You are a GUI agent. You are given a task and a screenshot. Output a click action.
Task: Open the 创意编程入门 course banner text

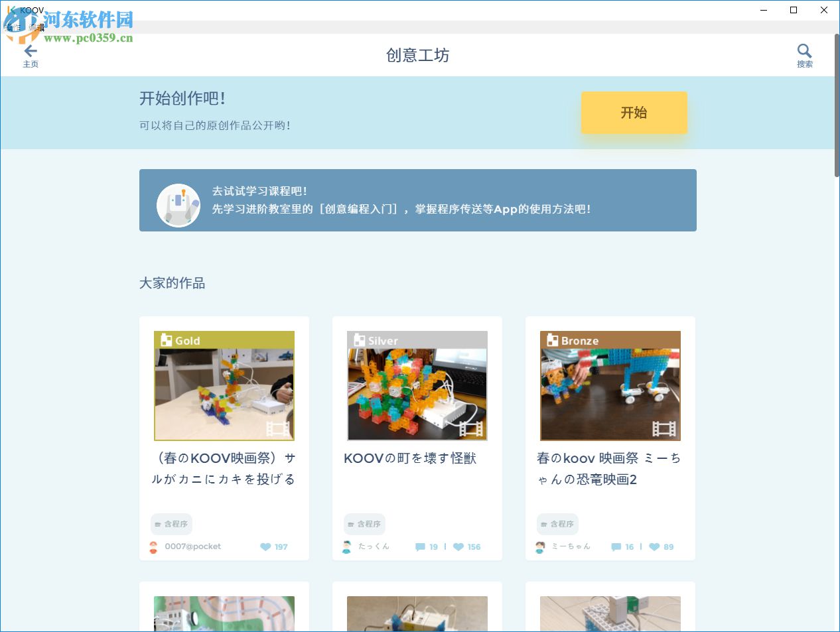click(401, 209)
